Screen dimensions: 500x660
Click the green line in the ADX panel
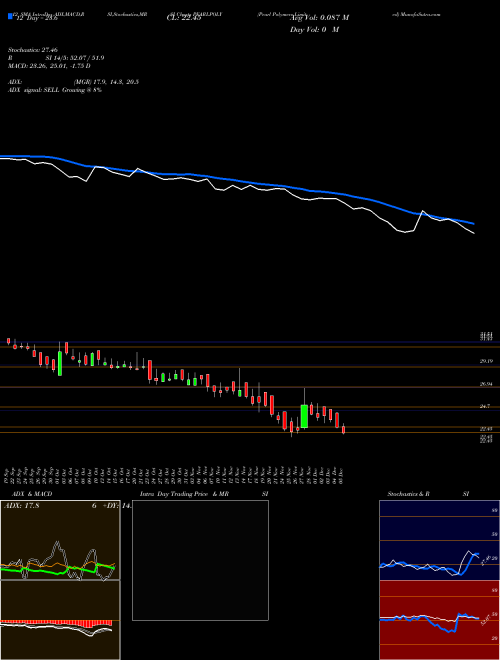pos(57,569)
